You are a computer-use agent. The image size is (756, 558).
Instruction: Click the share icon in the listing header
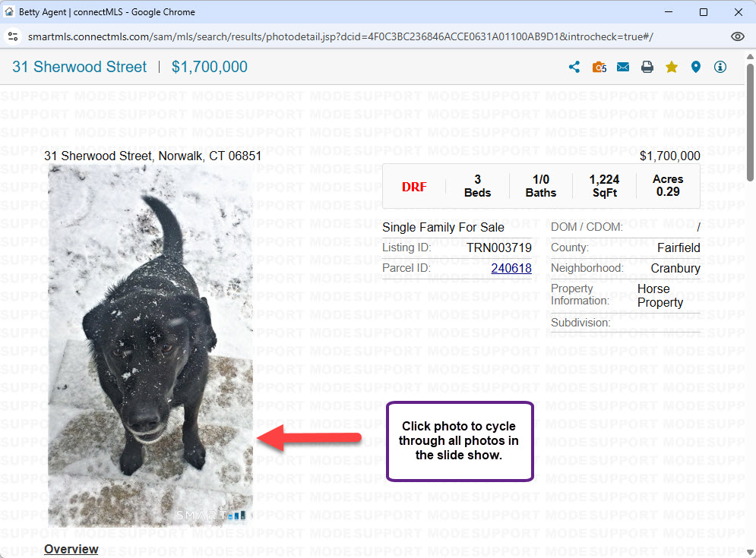click(574, 67)
